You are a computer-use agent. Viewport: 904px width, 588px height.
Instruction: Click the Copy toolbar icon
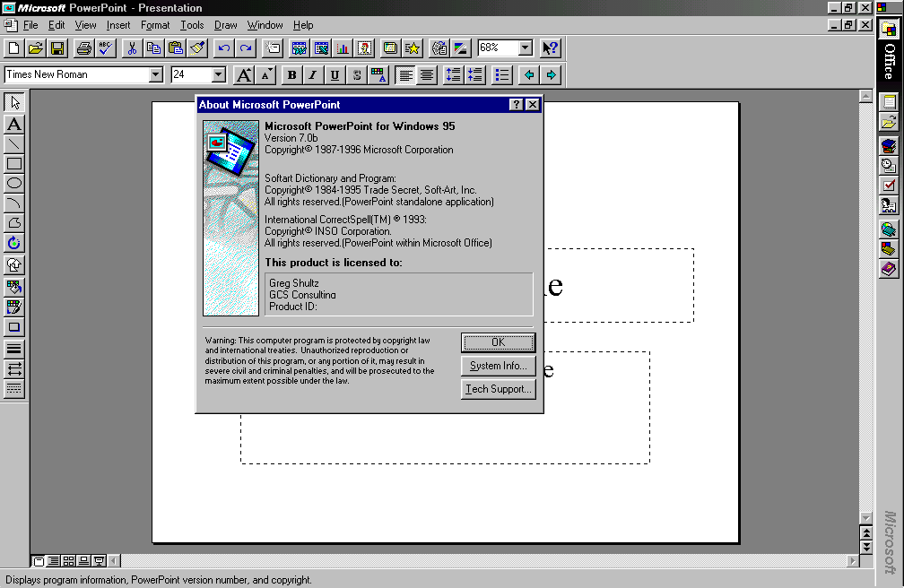click(x=154, y=48)
